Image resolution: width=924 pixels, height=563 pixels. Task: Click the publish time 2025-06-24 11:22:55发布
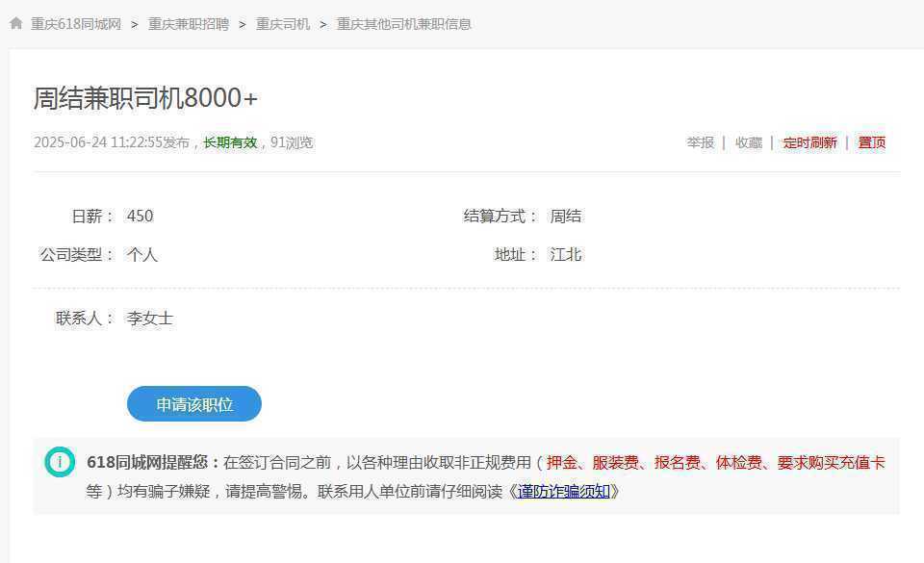click(112, 142)
